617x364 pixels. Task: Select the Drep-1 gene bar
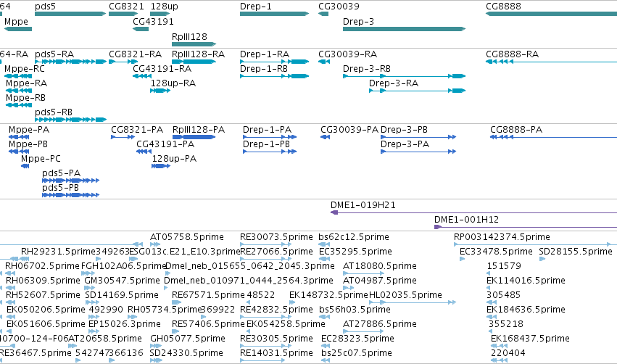click(x=274, y=14)
